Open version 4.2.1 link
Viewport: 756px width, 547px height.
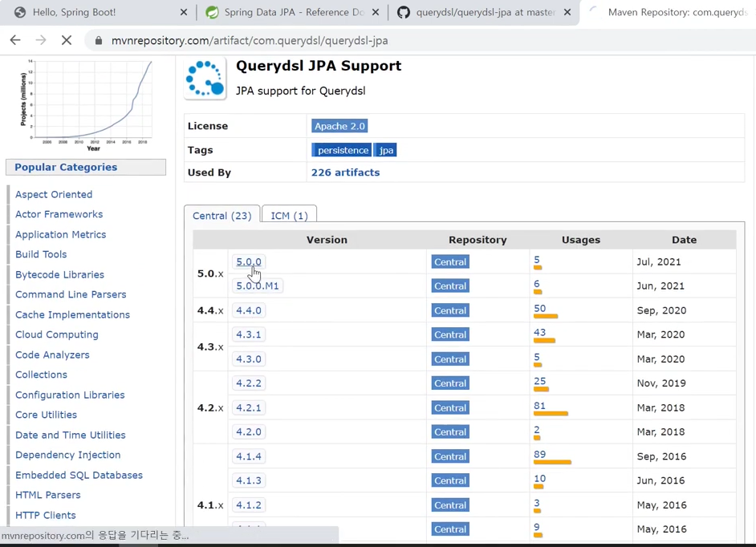[x=249, y=407]
